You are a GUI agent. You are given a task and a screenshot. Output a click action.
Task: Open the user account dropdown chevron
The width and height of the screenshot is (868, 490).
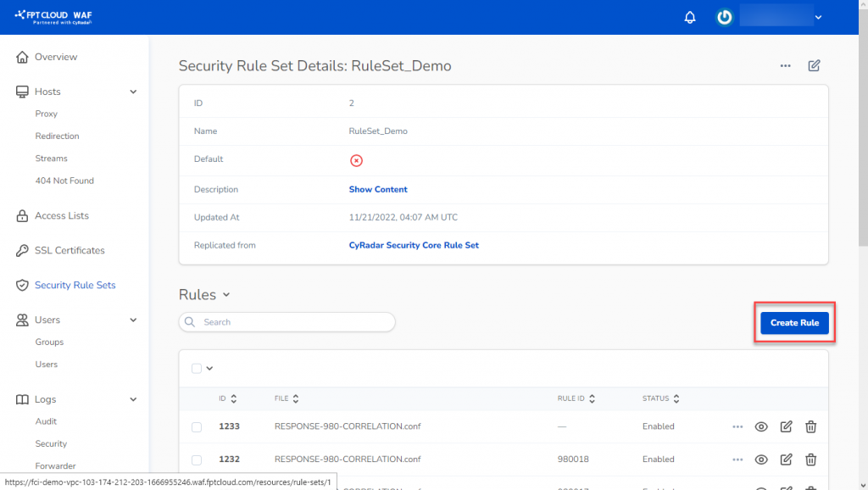point(818,17)
